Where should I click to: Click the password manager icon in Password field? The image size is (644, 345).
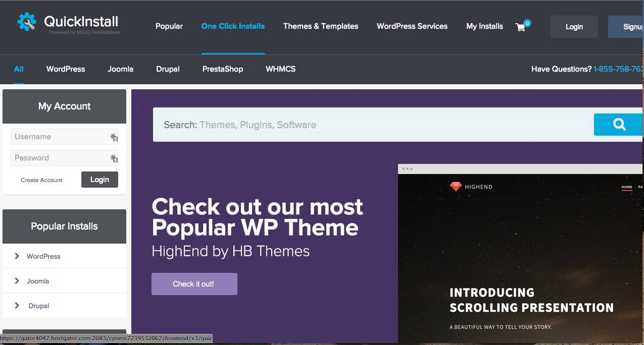pyautogui.click(x=114, y=158)
